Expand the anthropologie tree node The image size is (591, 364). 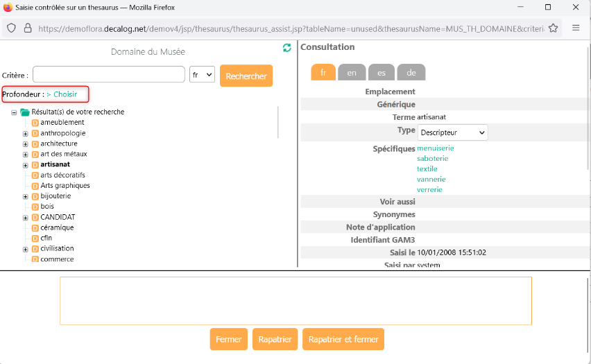pyautogui.click(x=26, y=133)
